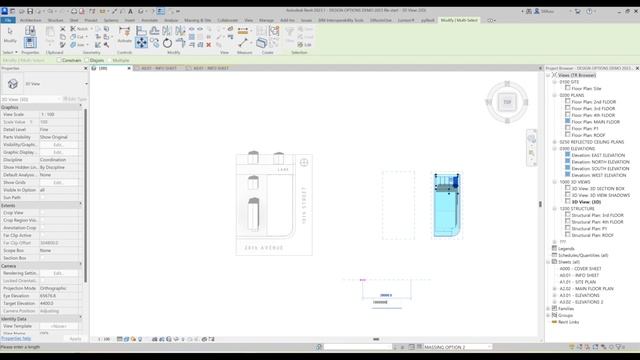Toggle the Properties palette ribbon button
This screenshot has height=360, width=640.
(x=30, y=42)
